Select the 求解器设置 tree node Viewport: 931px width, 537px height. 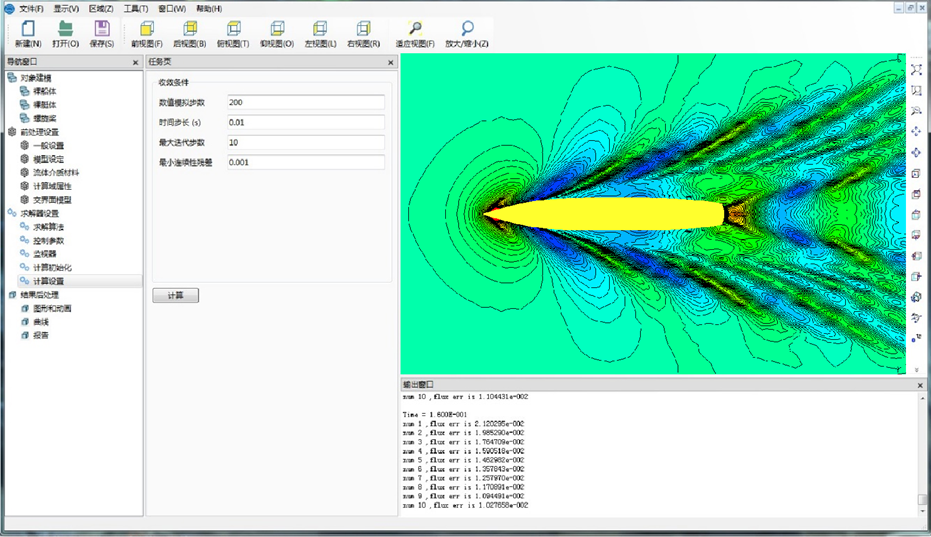tap(40, 213)
